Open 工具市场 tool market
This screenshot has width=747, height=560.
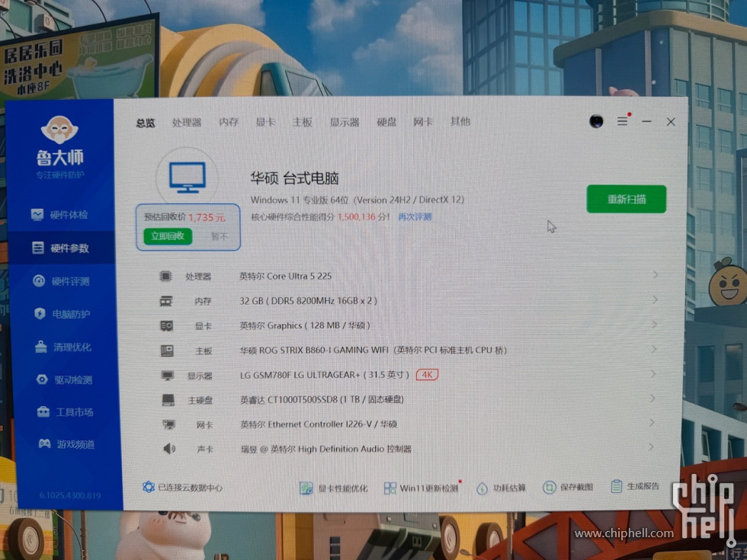[x=66, y=412]
